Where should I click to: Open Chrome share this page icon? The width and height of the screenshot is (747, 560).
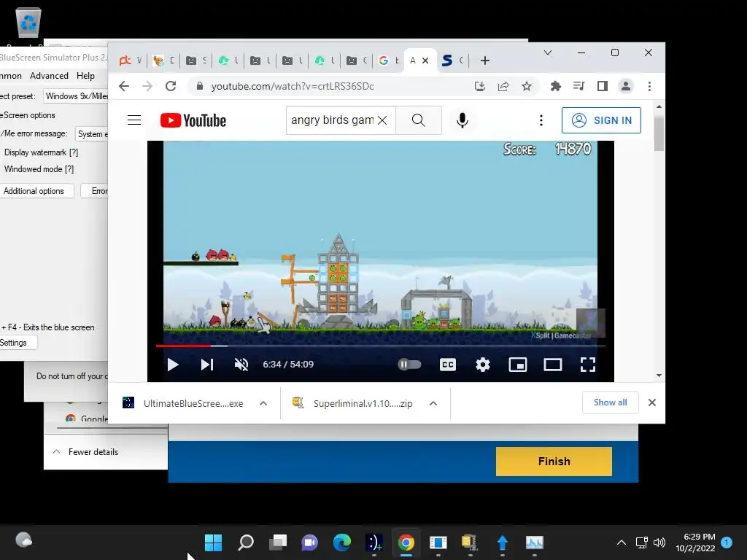(x=503, y=86)
